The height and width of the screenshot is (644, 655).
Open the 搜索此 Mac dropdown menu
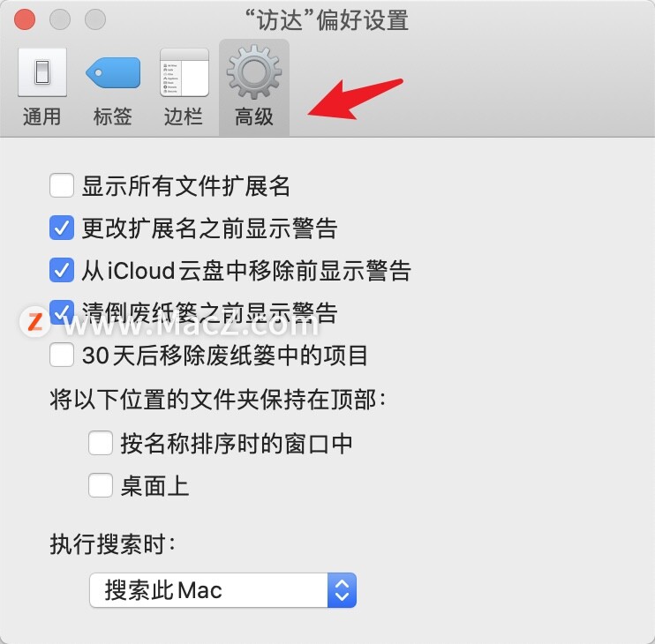pos(222,590)
